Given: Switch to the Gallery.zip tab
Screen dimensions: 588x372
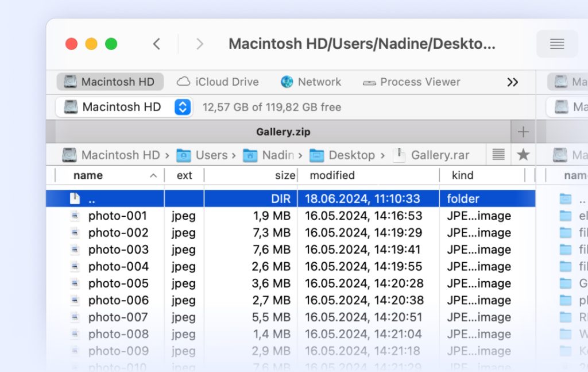Looking at the screenshot, I should click(x=283, y=132).
